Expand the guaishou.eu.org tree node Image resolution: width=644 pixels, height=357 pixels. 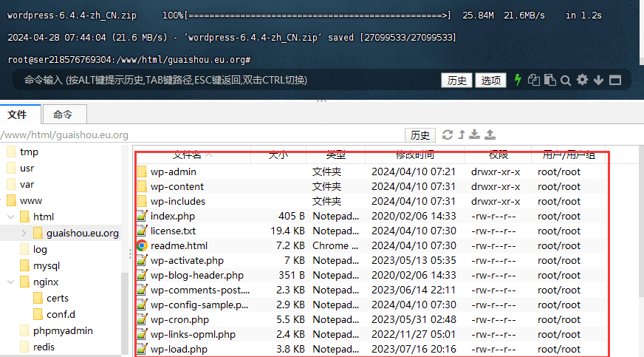pos(24,233)
